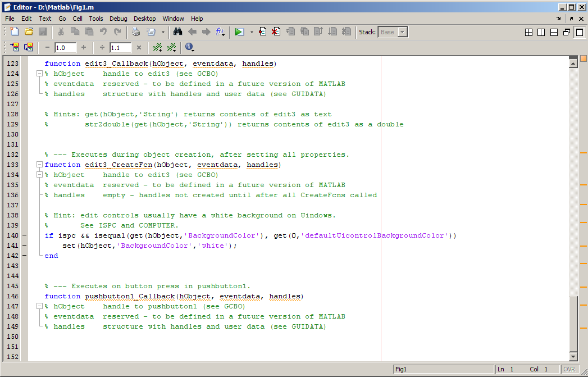The height and width of the screenshot is (377, 588).
Task: Dock the Editor using the down-right arrow
Action: pyautogui.click(x=559, y=19)
